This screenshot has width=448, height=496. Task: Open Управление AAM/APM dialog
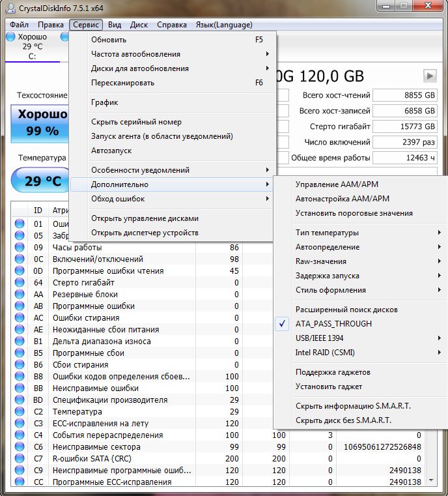pyautogui.click(x=360, y=184)
